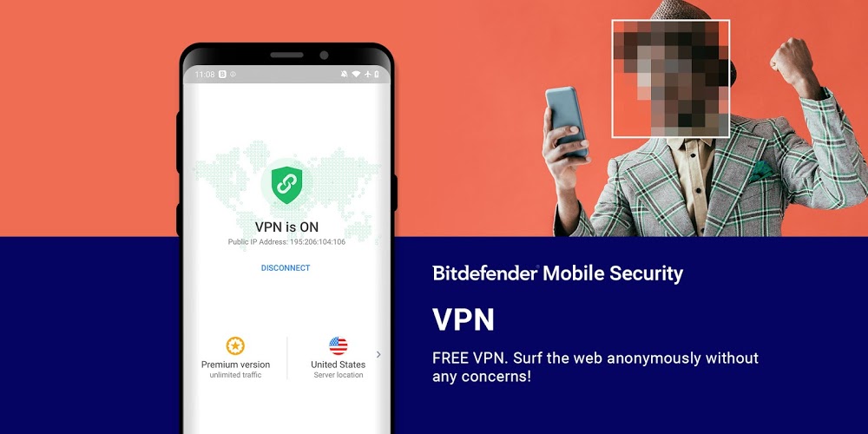The height and width of the screenshot is (434, 868).
Task: Click the Bitdefender B notification icon
Action: pos(222,74)
